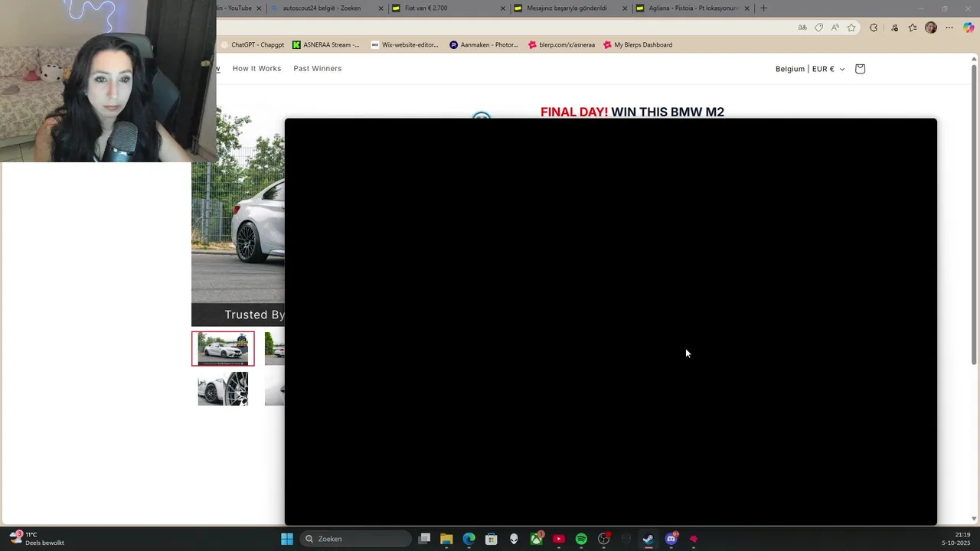Select the BMW wheel close-up thumbnail
This screenshot has height=551, width=980.
(x=223, y=389)
